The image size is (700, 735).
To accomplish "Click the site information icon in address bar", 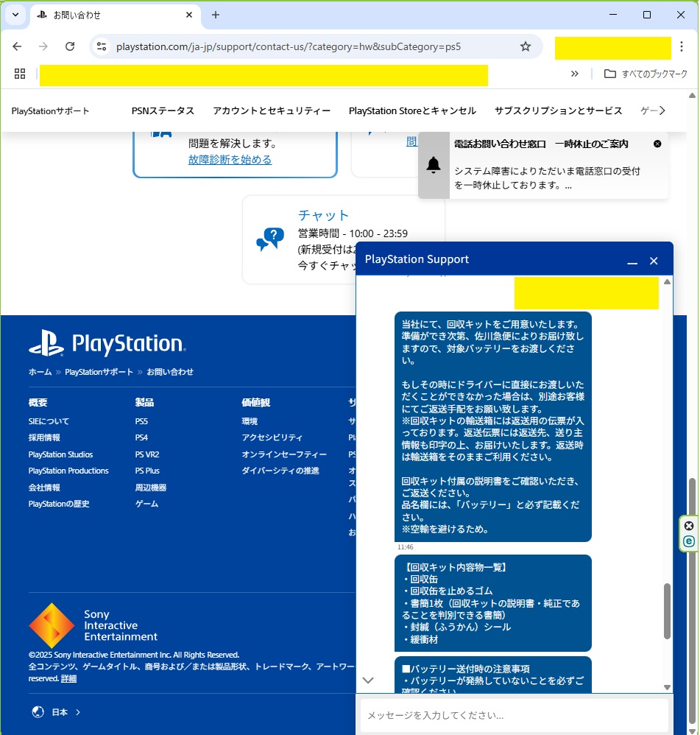I will tap(102, 46).
